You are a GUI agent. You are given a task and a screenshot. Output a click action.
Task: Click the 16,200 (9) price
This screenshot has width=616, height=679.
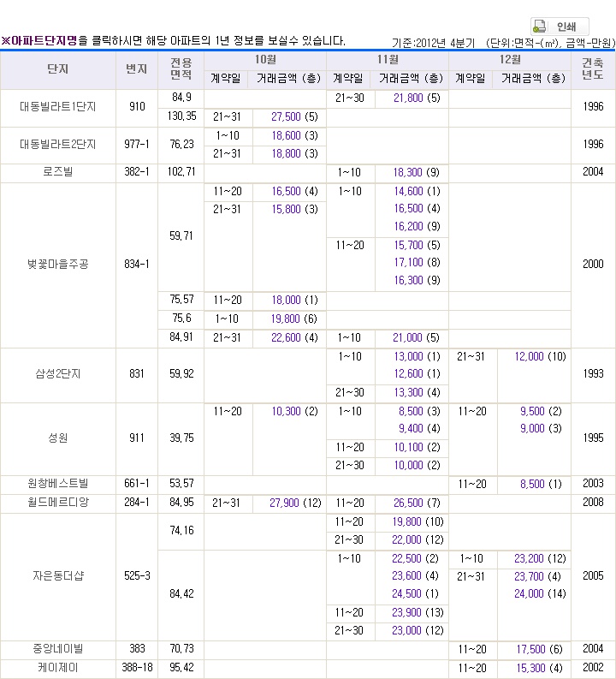click(417, 227)
